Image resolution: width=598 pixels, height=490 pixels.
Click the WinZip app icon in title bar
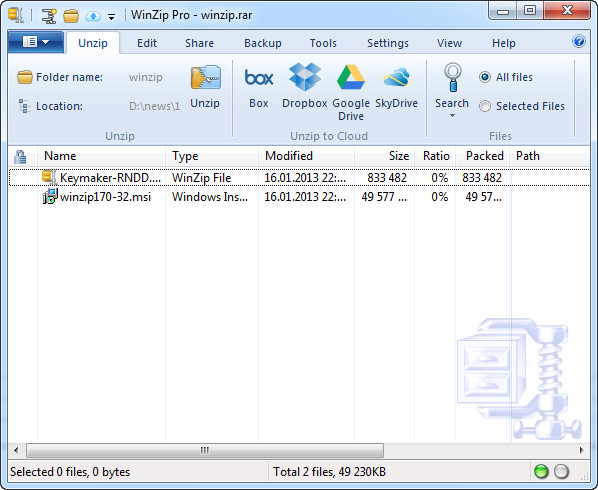[x=16, y=15]
